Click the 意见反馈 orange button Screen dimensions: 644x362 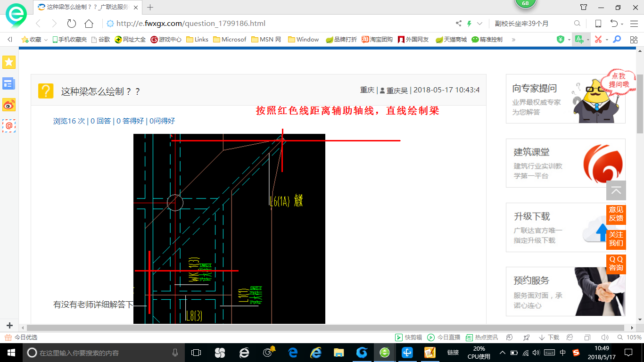click(616, 214)
